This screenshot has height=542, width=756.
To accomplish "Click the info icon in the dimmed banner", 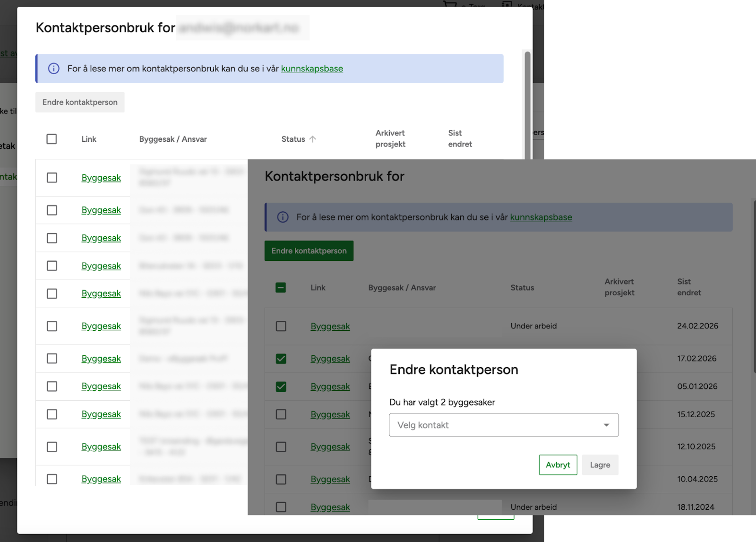I will [x=283, y=217].
